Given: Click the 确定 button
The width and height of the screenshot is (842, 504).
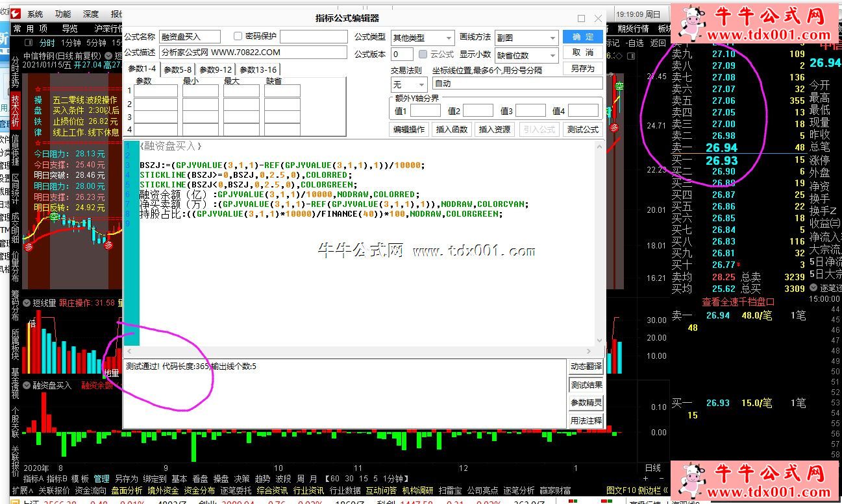Looking at the screenshot, I should pos(582,37).
